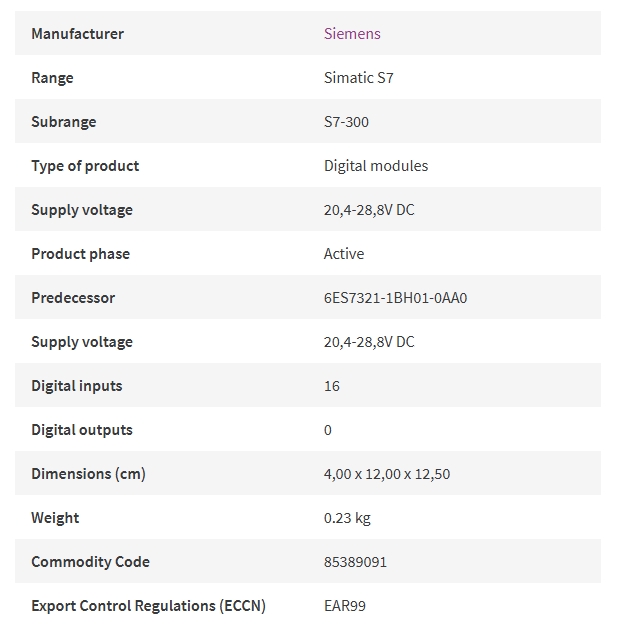The height and width of the screenshot is (635, 623).
Task: Select predecessor number 6ES7321-1BH01-0AA0
Action: click(x=395, y=298)
